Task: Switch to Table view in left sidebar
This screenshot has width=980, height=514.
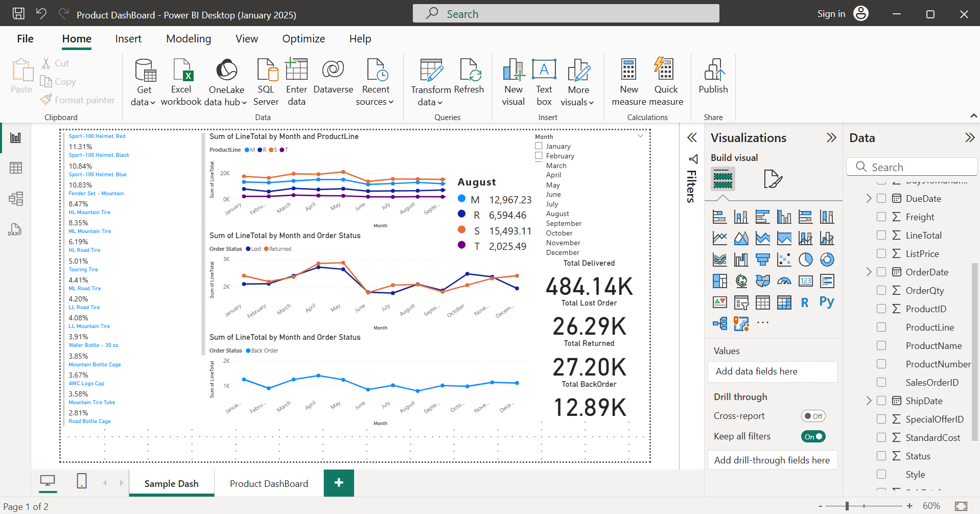Action: [x=16, y=168]
